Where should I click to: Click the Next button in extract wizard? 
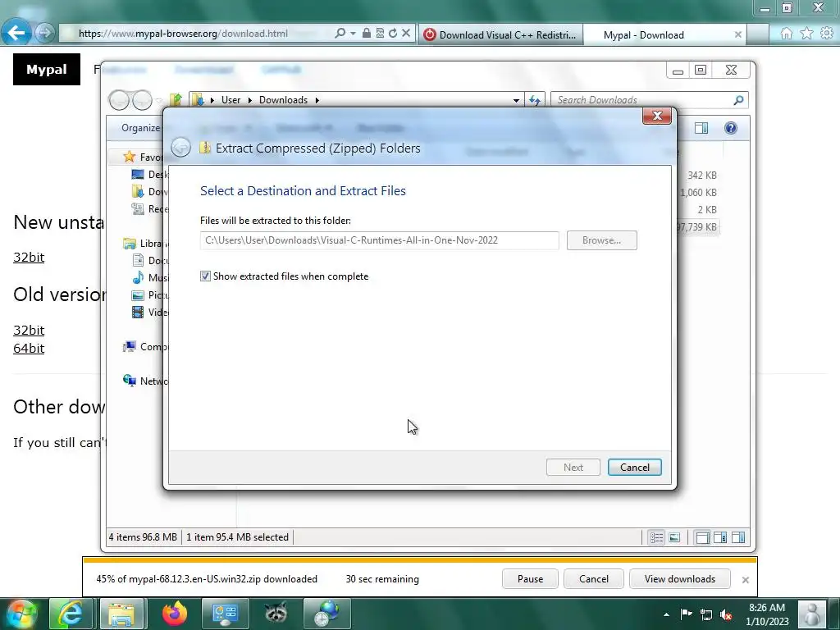click(x=573, y=467)
